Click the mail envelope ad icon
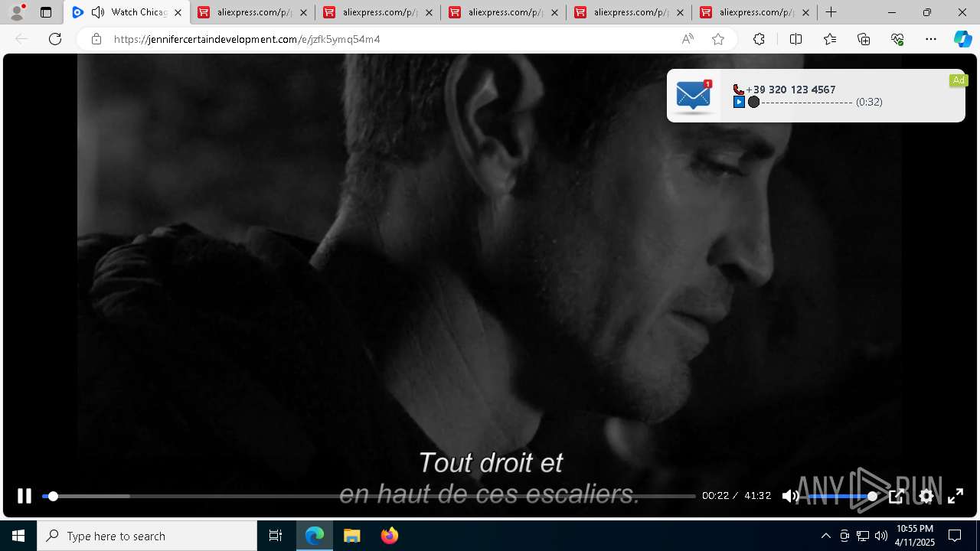This screenshot has width=980, height=551. pyautogui.click(x=693, y=96)
